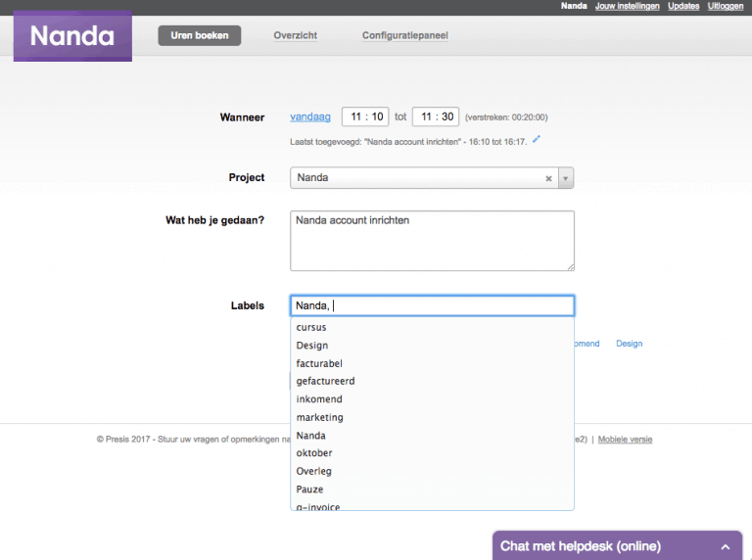Image resolution: width=752 pixels, height=560 pixels.
Task: Switch to the Overzicht tab
Action: tap(296, 35)
